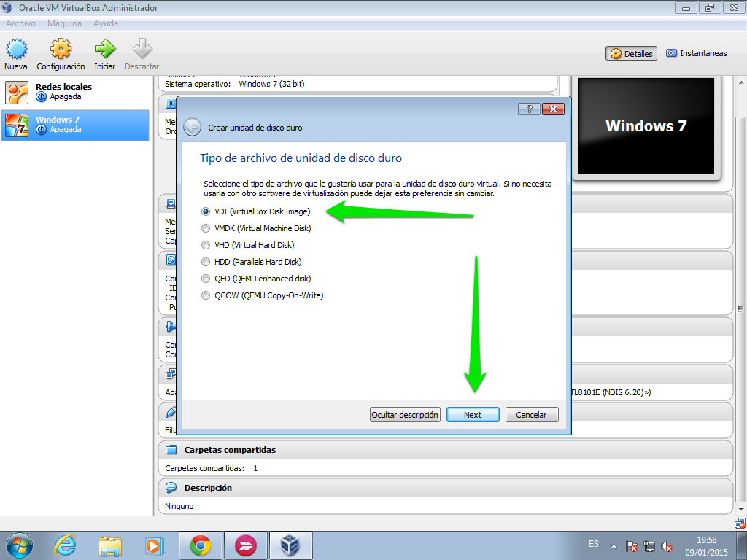The image size is (747, 560).
Task: Select the Windows 7 VM entry
Action: pos(75,125)
